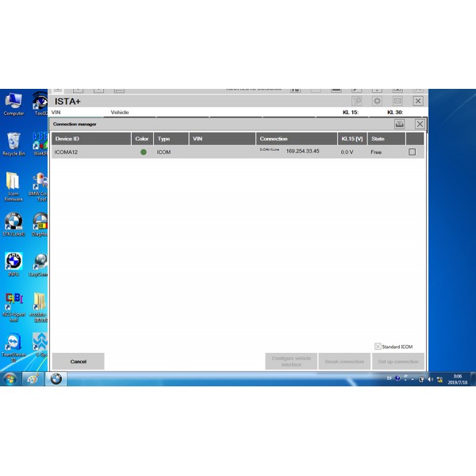Click the Break connection button
This screenshot has height=476, width=476.
[344, 361]
